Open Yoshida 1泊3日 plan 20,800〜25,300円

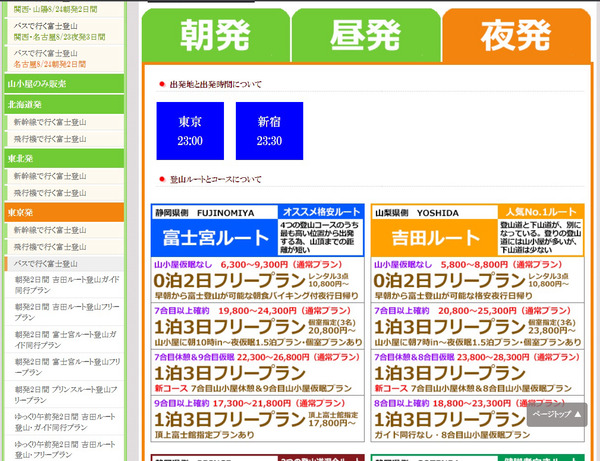pyautogui.click(x=478, y=326)
